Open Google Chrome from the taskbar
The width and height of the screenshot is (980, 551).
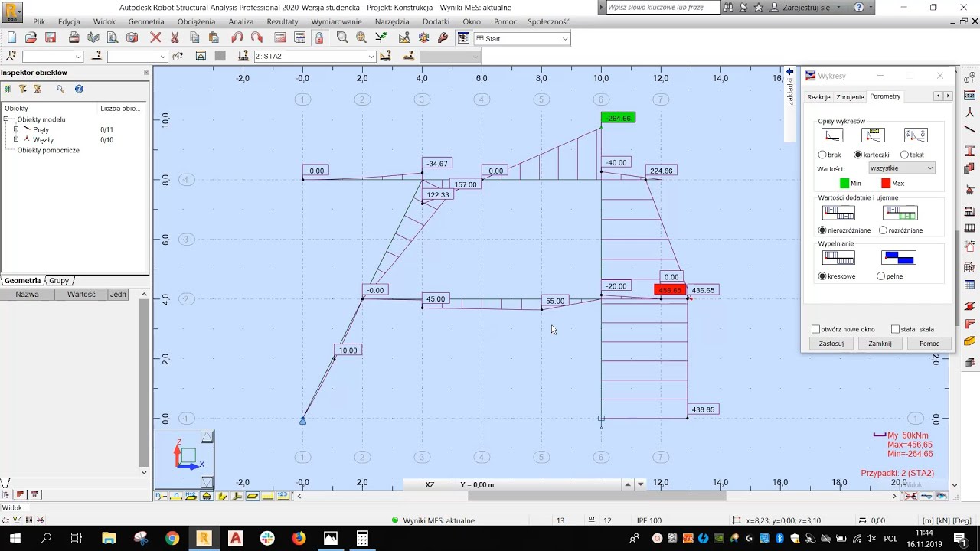pyautogui.click(x=172, y=539)
